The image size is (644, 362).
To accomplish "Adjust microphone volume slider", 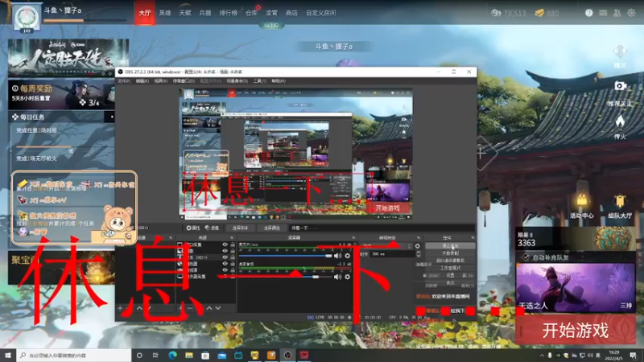I will tap(286, 256).
